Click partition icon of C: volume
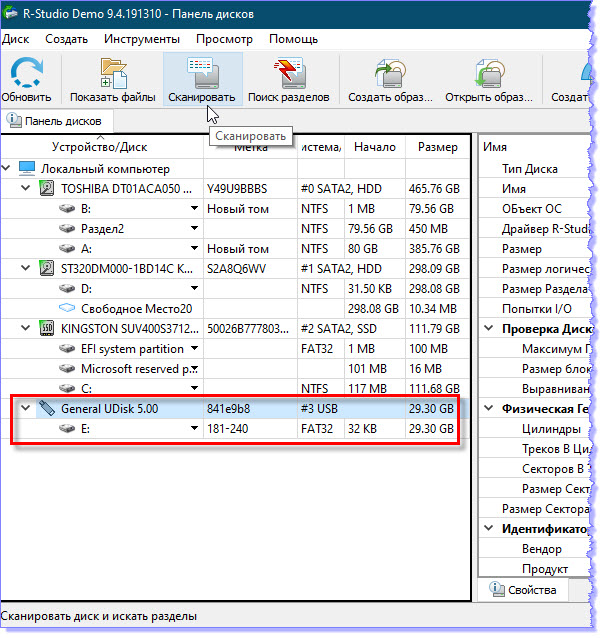604x638 pixels. [67, 389]
